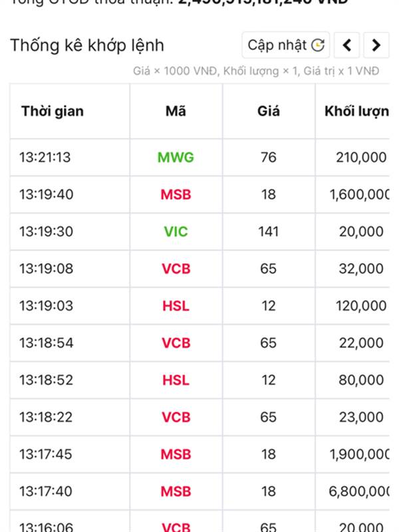Select MSB ticker at 13:19:40
Image resolution: width=399 pixels, height=532 pixels.
point(176,195)
